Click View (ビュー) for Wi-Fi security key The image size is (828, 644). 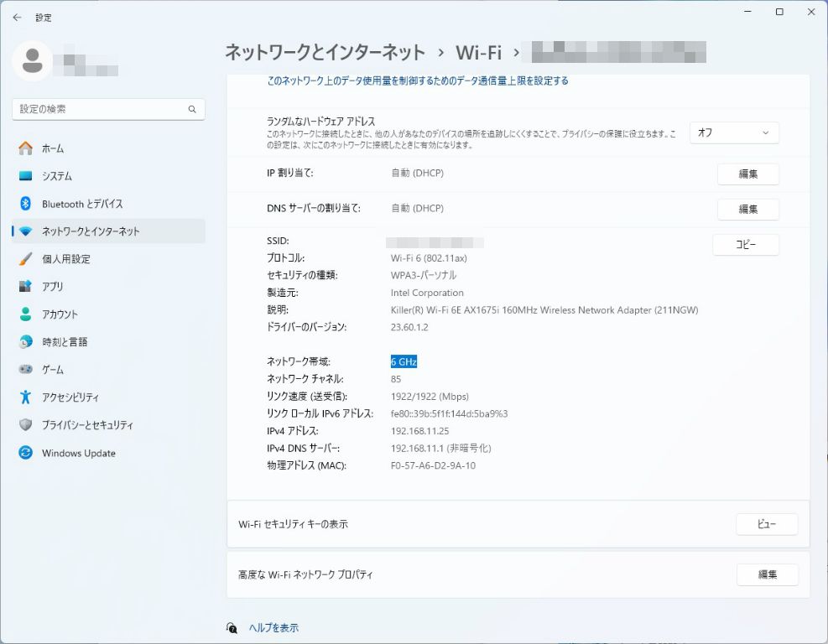(766, 524)
